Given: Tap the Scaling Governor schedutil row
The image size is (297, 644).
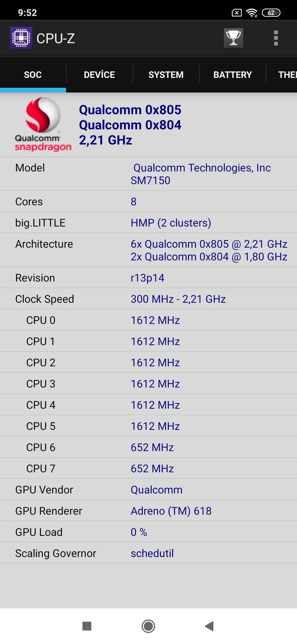Looking at the screenshot, I should coord(148,553).
